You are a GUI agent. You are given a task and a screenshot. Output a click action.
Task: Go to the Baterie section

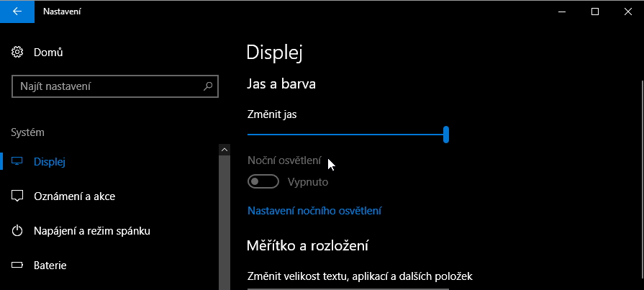pyautogui.click(x=50, y=266)
